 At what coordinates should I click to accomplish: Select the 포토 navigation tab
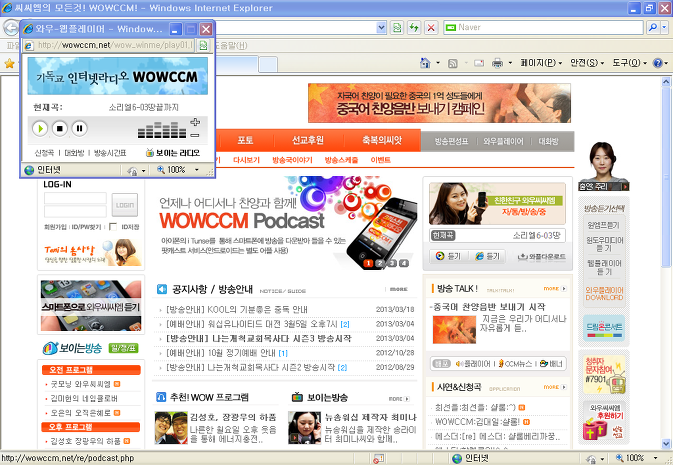245,140
